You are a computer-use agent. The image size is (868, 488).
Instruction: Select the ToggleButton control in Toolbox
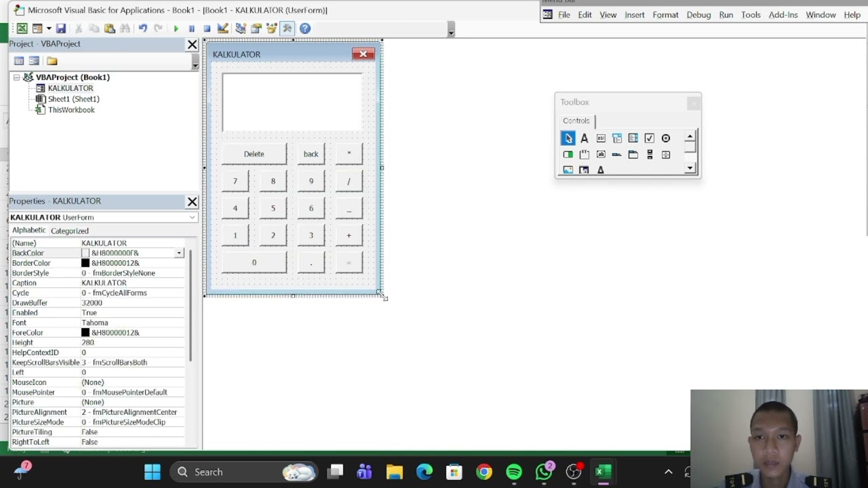pos(568,155)
